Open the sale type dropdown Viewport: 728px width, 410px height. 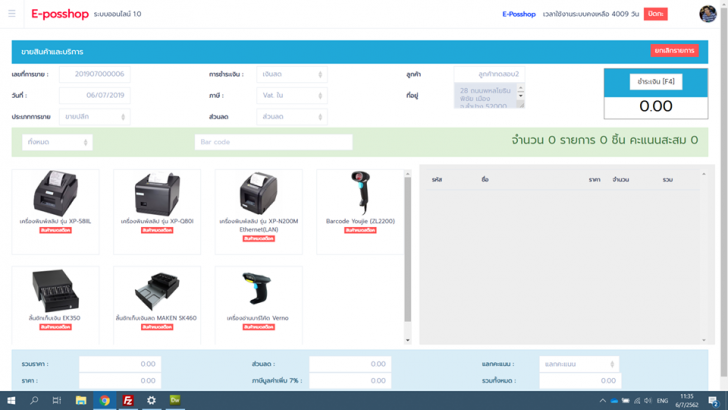click(x=95, y=117)
